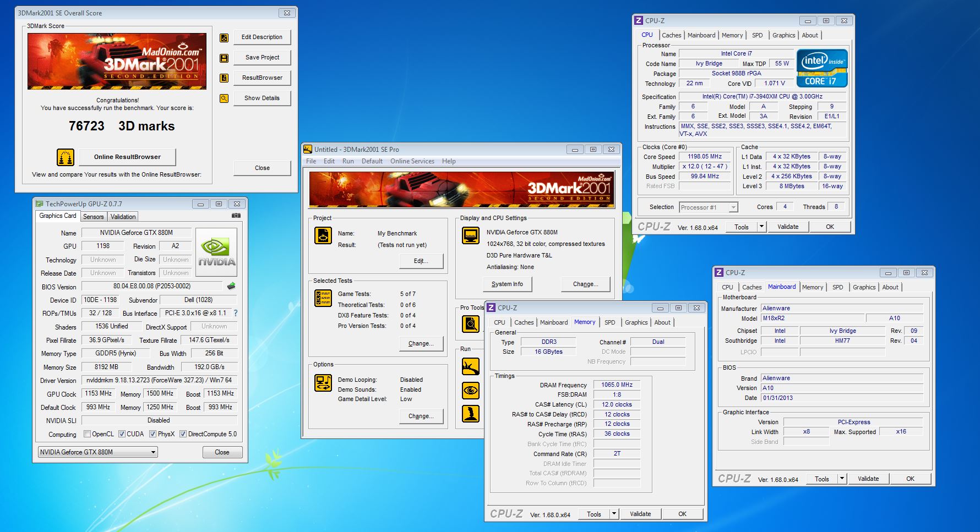The image size is (980, 532).
Task: Click the GPU-Z BIOS save chip icon
Action: pos(231,286)
